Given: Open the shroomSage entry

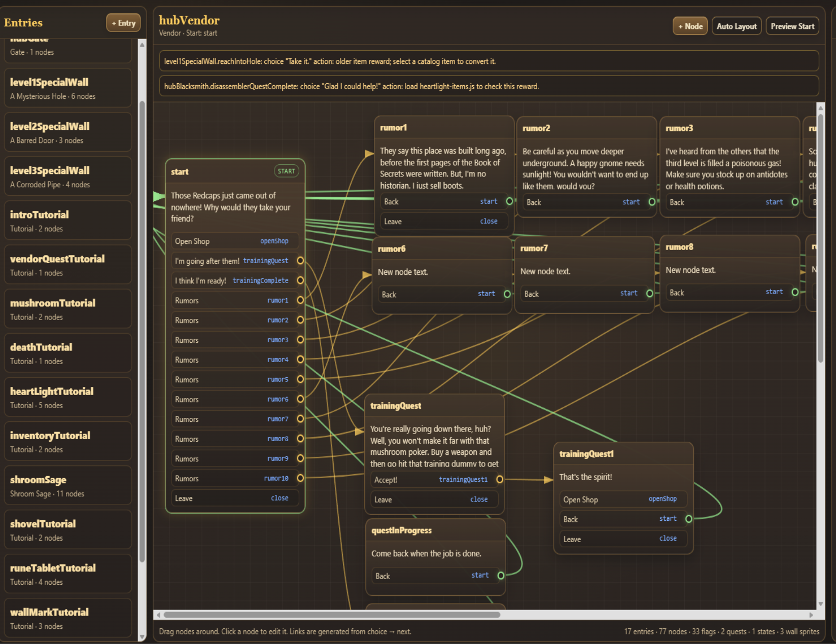Looking at the screenshot, I should click(68, 485).
